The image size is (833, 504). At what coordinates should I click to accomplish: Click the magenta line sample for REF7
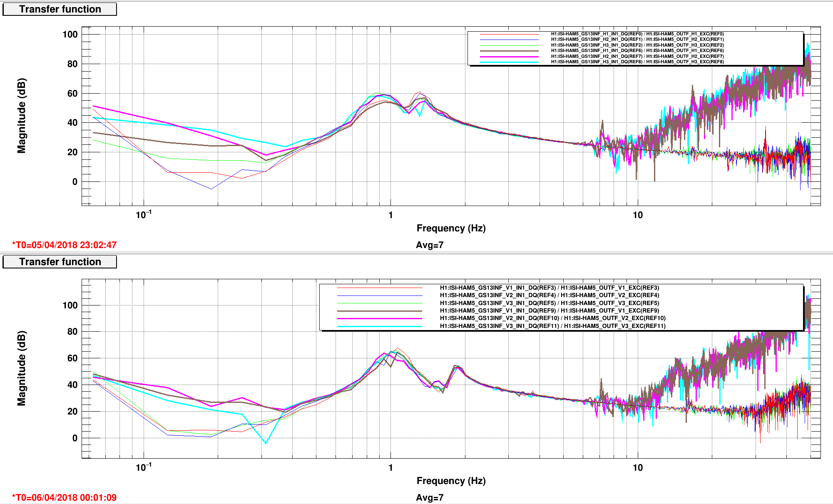(509, 56)
